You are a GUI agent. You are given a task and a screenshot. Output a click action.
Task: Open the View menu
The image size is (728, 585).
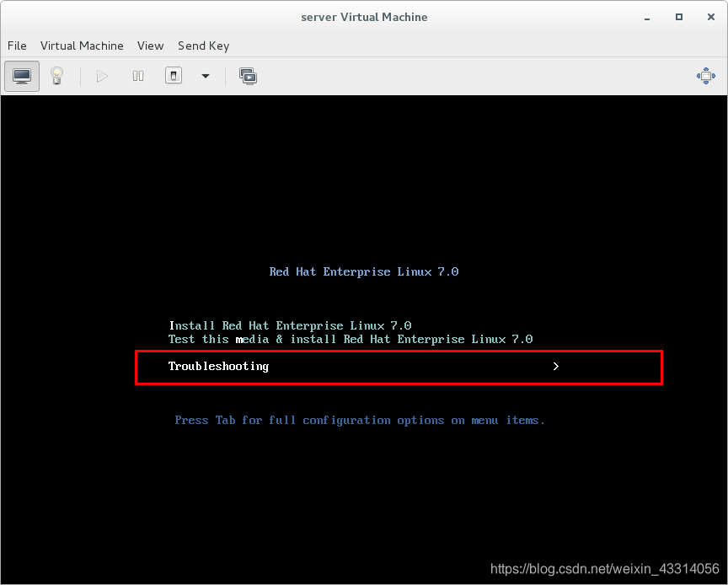[x=151, y=46]
